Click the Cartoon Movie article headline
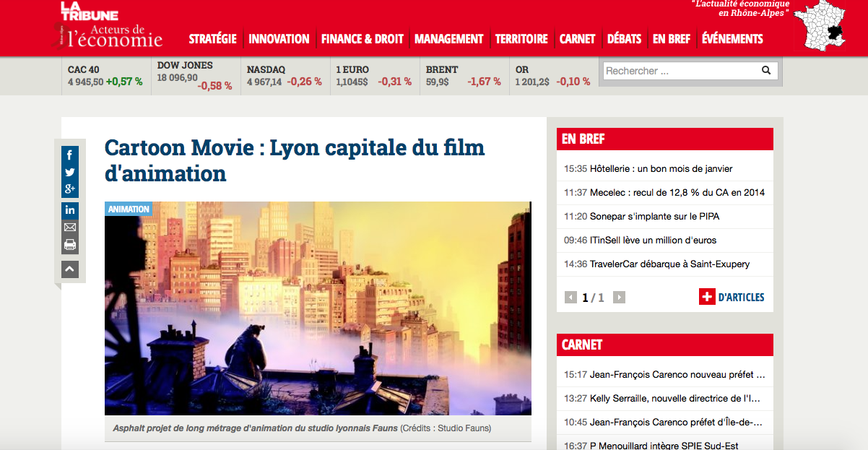 pos(295,160)
